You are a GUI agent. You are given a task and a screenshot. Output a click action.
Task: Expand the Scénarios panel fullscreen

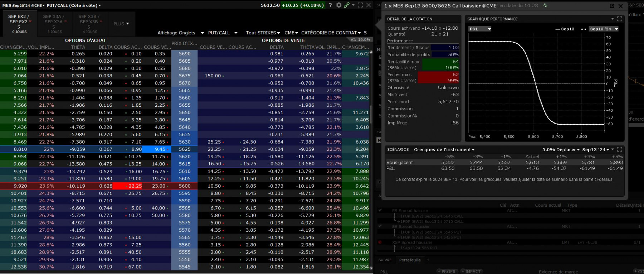(x=620, y=149)
